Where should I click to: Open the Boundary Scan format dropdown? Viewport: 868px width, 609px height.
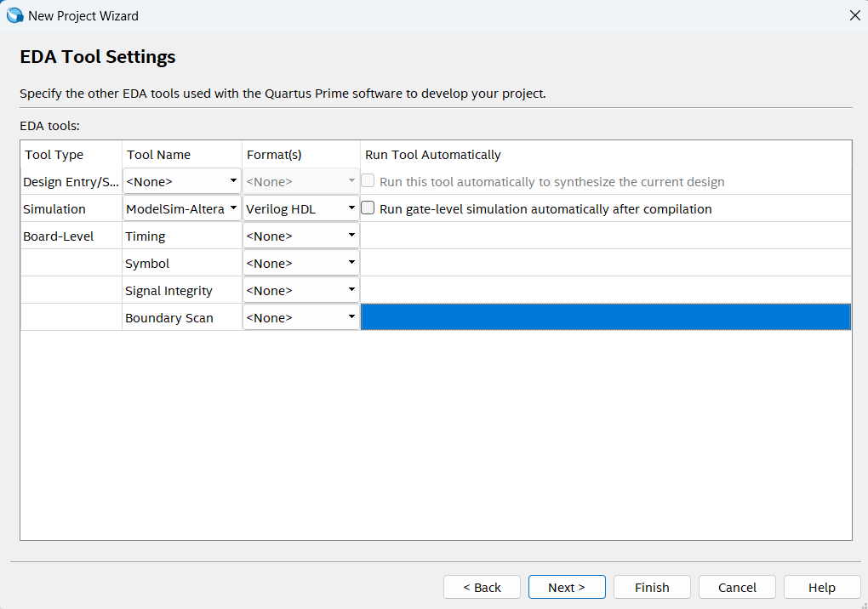point(301,317)
